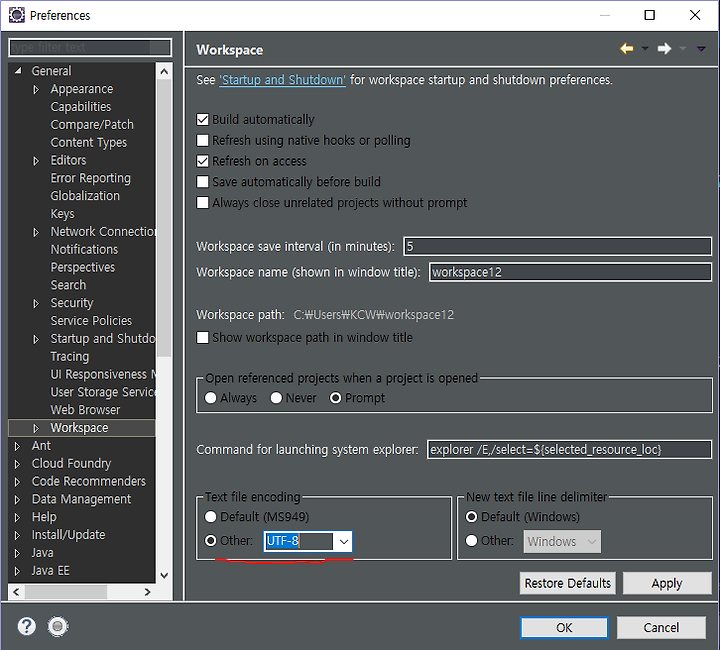Click Restore Defaults button

tap(568, 583)
